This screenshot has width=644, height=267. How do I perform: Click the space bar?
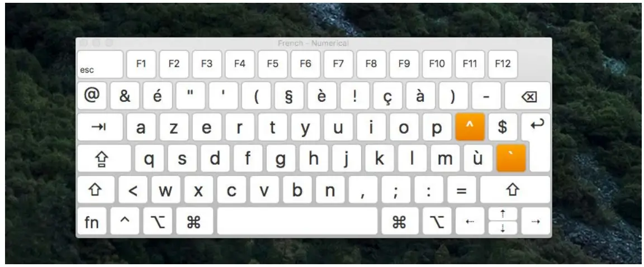coord(297,221)
